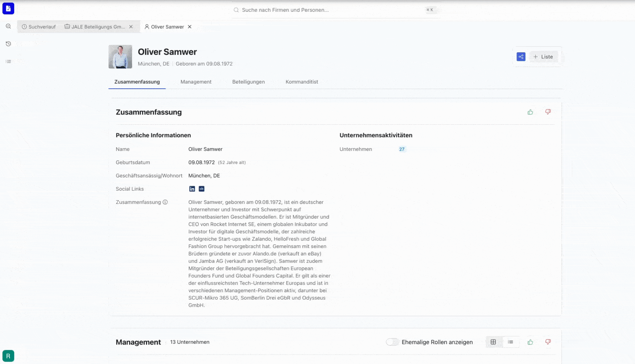The height and width of the screenshot is (364, 635).
Task: Click the green R user avatar
Action: [x=8, y=356]
